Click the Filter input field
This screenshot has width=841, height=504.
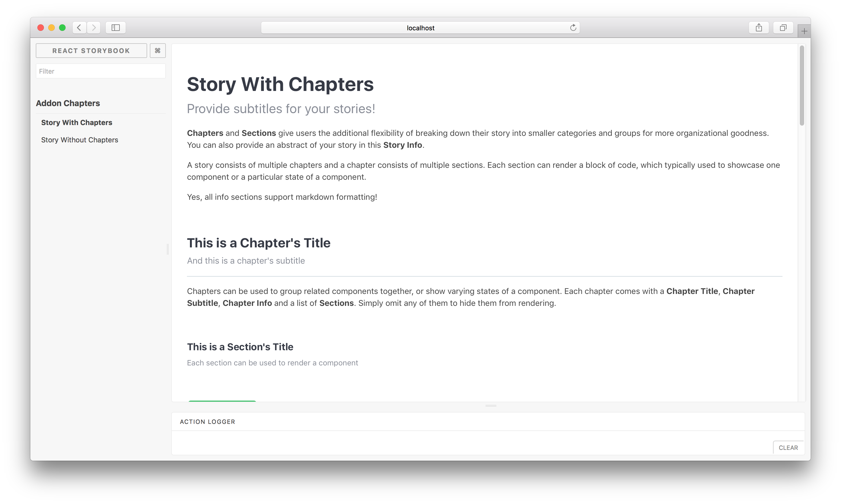[100, 71]
